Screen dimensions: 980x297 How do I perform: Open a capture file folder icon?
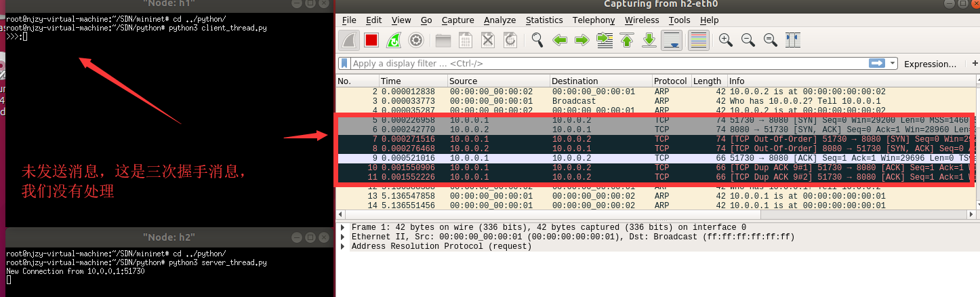pos(443,40)
